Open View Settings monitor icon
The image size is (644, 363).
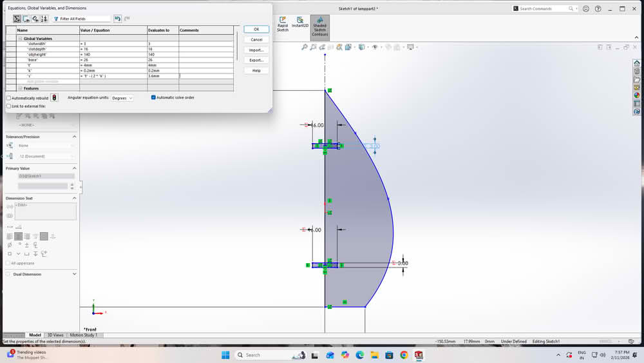(410, 47)
